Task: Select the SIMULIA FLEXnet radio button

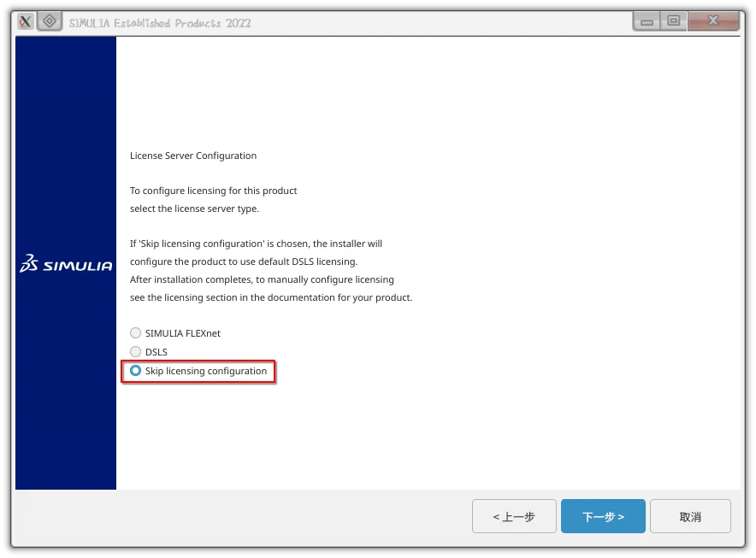Action: click(x=135, y=333)
